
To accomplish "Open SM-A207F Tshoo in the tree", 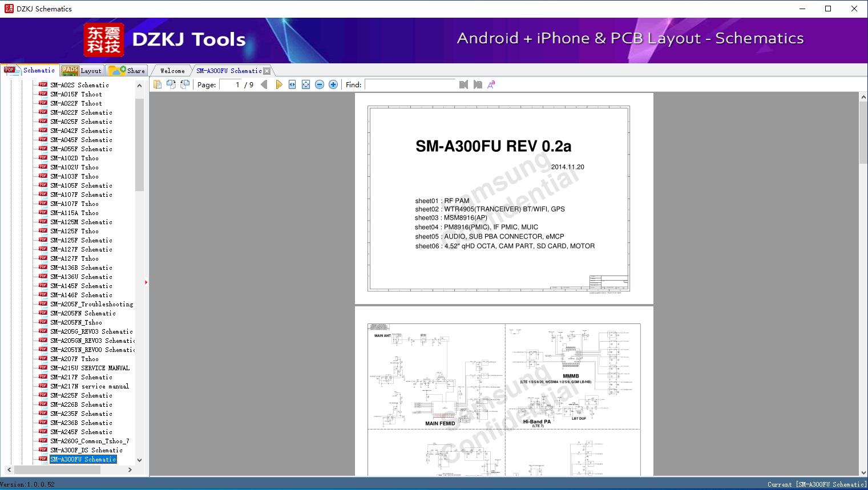I will [74, 359].
